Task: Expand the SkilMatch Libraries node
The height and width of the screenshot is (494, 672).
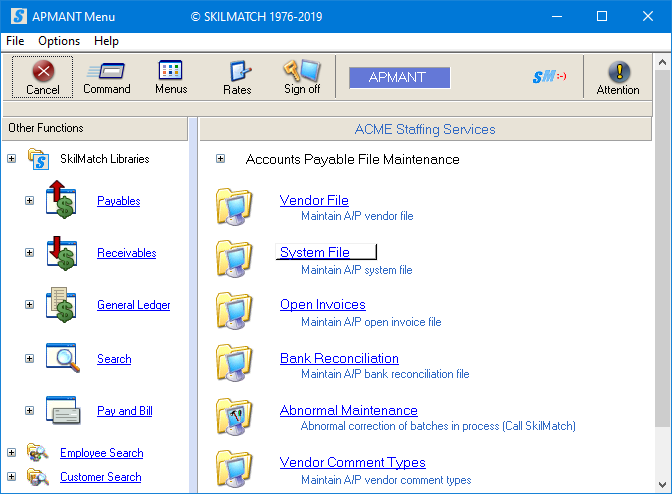Action: pos(12,159)
